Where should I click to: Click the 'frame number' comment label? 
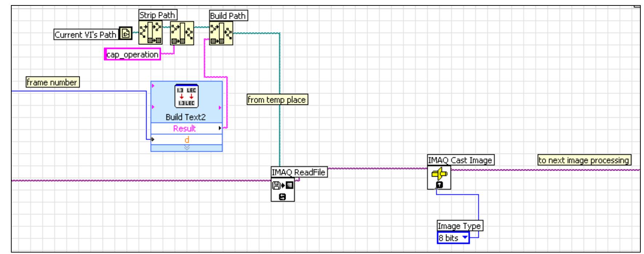tap(52, 82)
